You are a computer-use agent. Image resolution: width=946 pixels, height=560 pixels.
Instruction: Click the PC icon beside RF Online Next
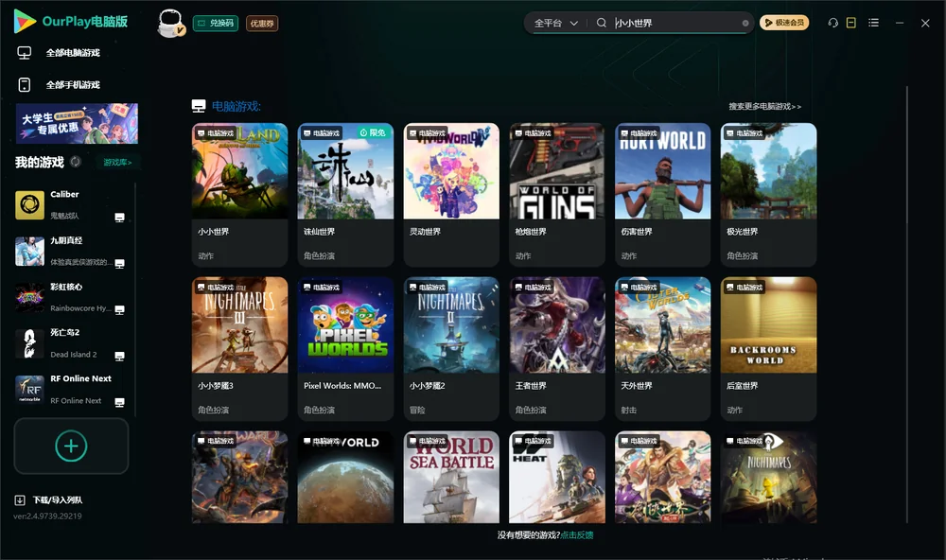pos(120,403)
